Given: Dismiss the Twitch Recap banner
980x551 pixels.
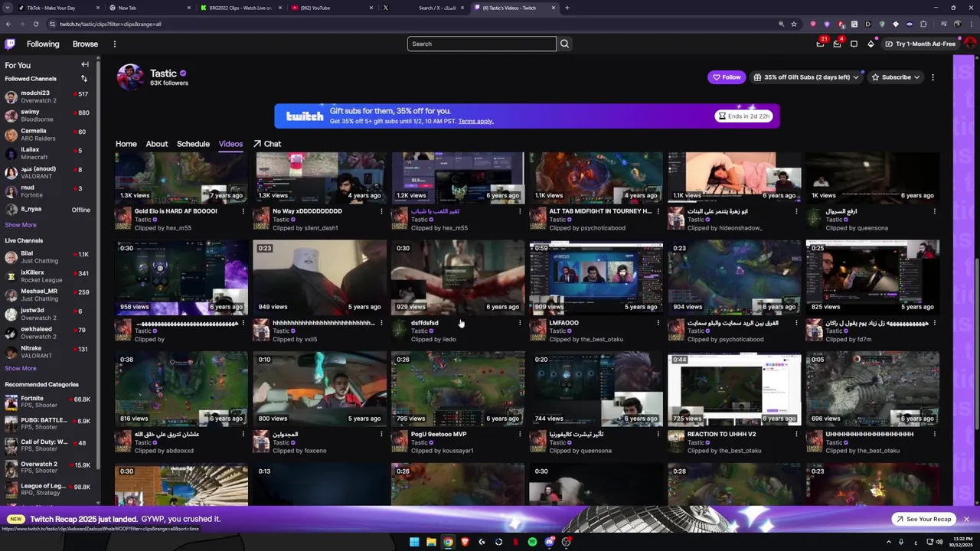Looking at the screenshot, I should pyautogui.click(x=966, y=519).
